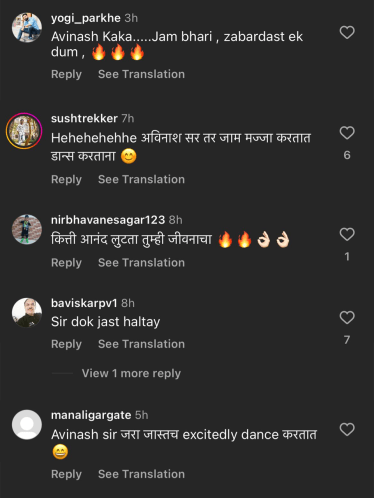View the 7 likes count on baviskarpv1's comment
This screenshot has height=498, width=374.
(347, 340)
